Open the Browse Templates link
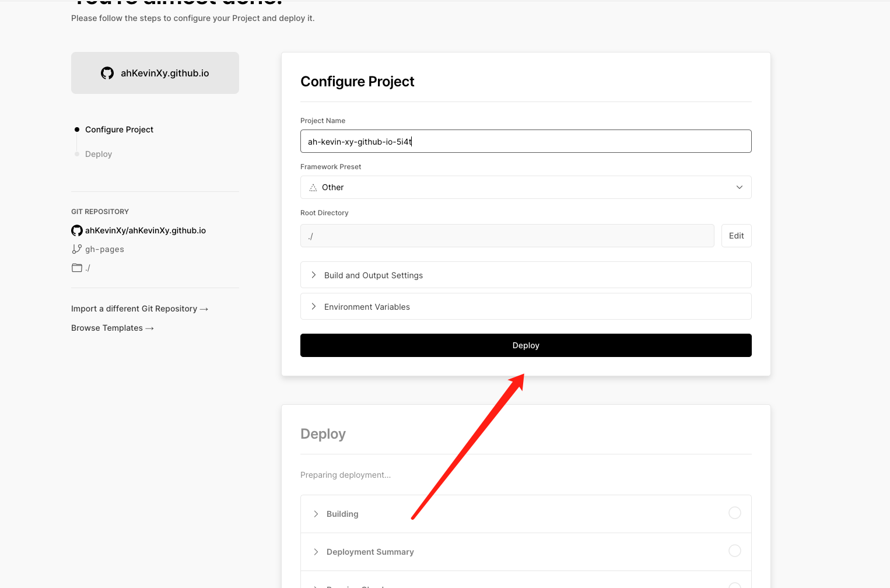Image resolution: width=890 pixels, height=588 pixels. coord(112,328)
